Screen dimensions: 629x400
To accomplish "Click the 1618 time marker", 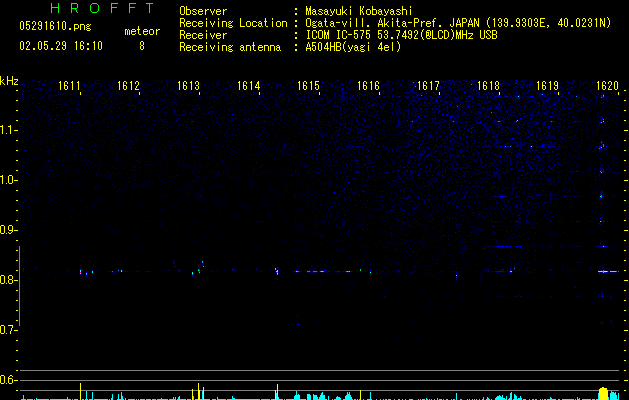I will point(488,86).
